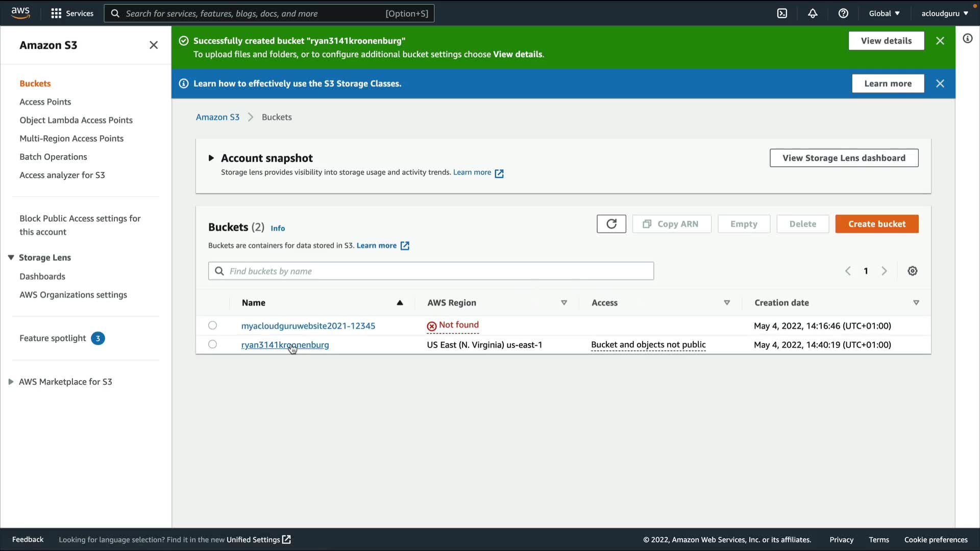Refresh the buckets list
This screenshot has width=980, height=551.
(611, 224)
